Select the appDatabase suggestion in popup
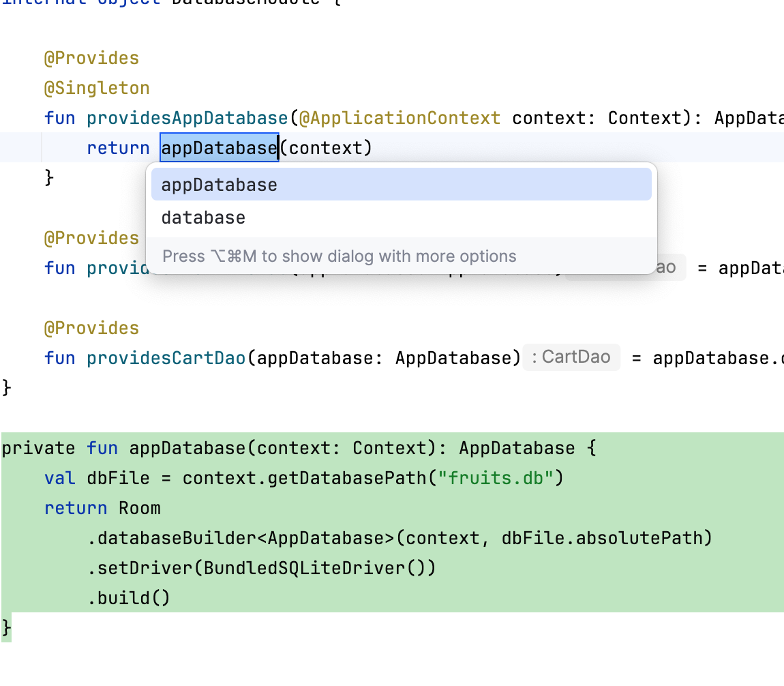This screenshot has width=784, height=686. [220, 185]
